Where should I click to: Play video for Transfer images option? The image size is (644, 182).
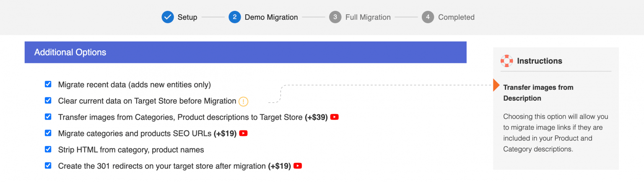tap(334, 117)
